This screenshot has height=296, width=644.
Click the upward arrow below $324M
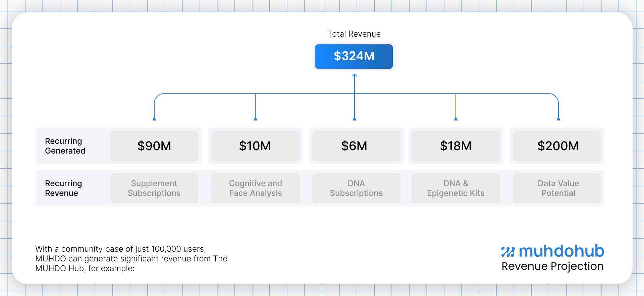[355, 76]
